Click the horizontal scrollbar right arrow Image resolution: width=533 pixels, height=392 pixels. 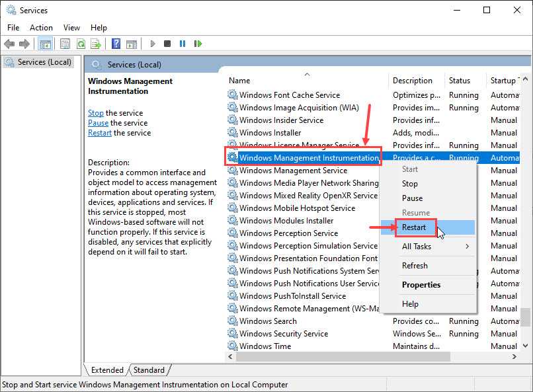tap(514, 357)
